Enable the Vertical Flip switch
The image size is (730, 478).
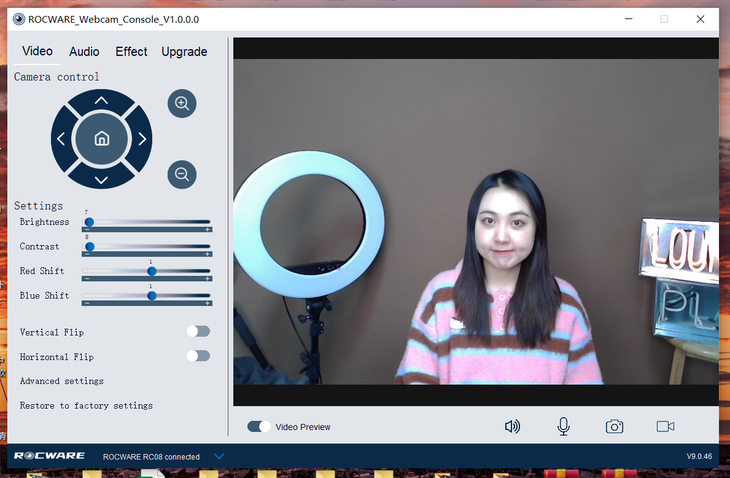tap(198, 332)
